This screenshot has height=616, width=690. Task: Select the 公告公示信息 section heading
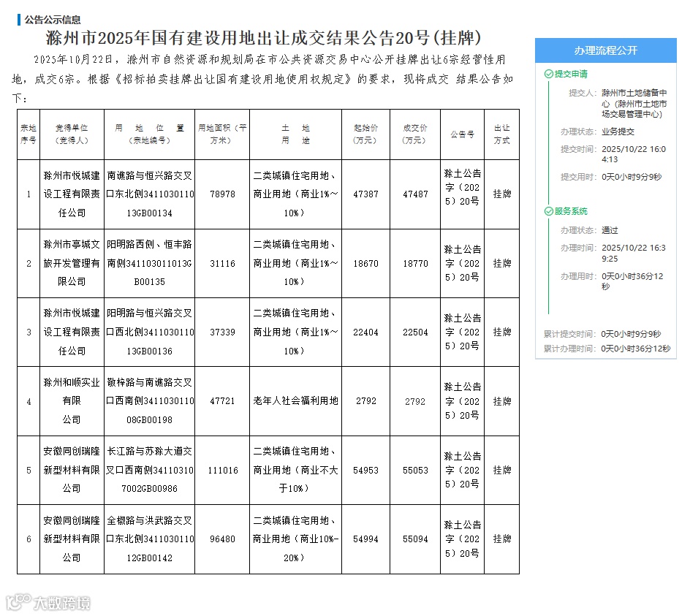53,20
